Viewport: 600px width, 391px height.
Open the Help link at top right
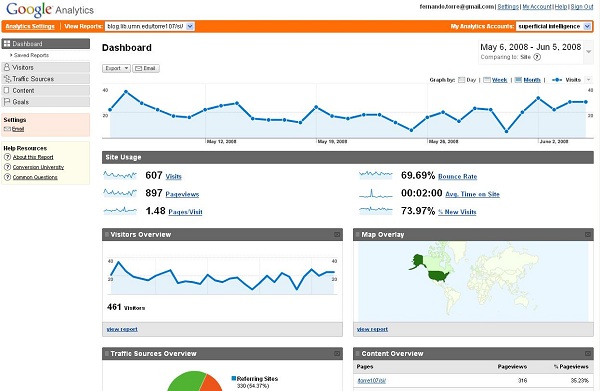[561, 7]
